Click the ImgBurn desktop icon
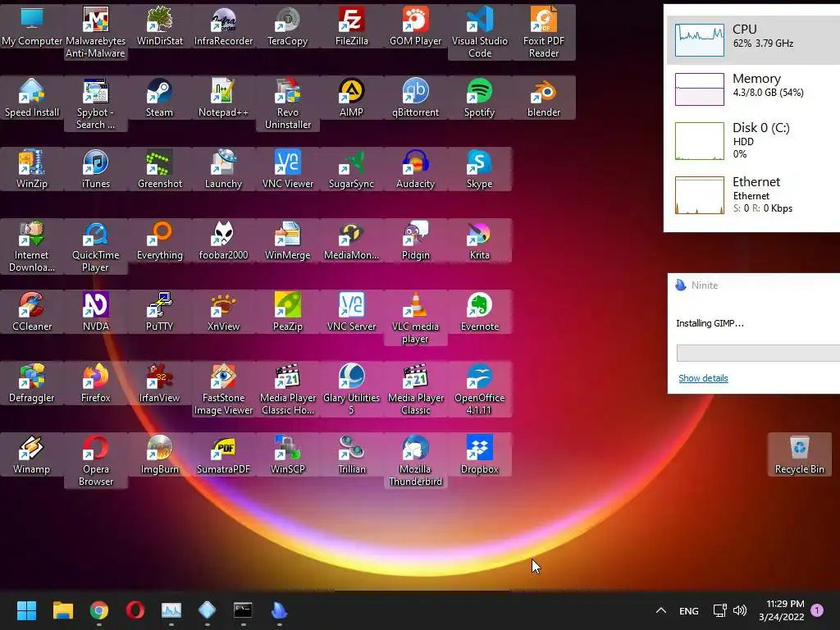The width and height of the screenshot is (840, 630). [x=160, y=454]
